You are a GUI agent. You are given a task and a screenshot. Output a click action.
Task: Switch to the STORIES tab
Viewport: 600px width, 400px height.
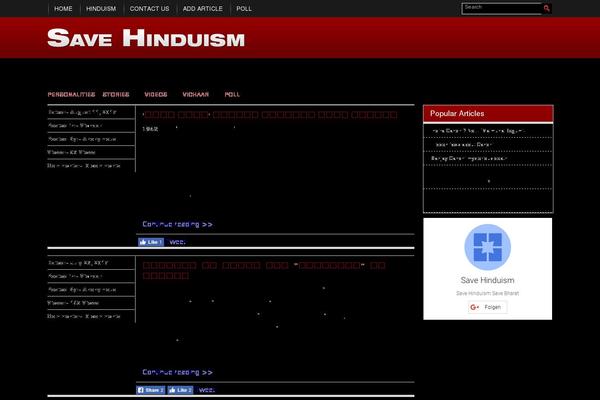click(x=116, y=95)
